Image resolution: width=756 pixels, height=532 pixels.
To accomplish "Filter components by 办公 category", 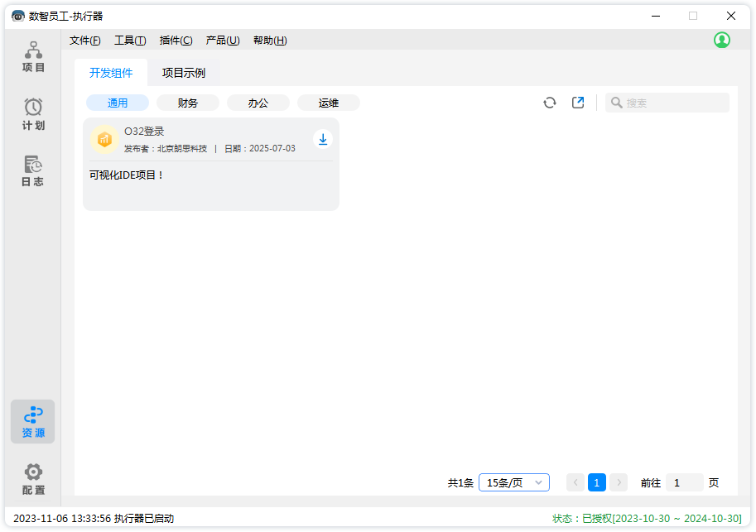I will 258,103.
